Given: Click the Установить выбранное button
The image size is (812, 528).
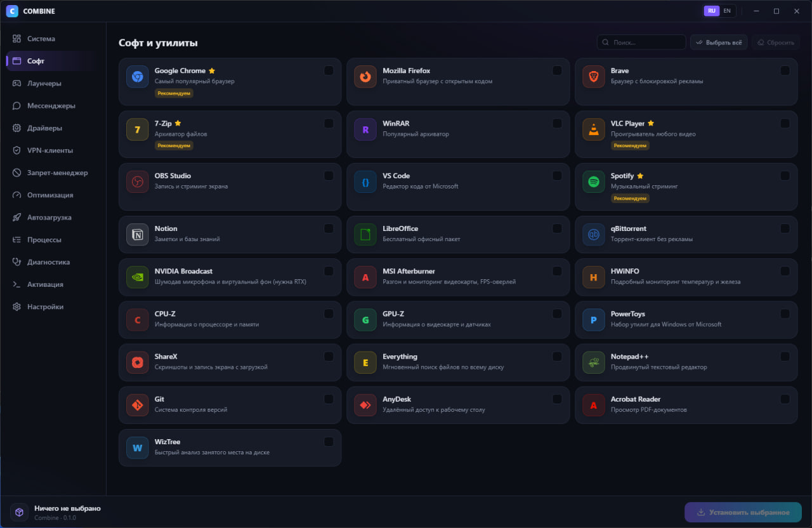Looking at the screenshot, I should (743, 512).
